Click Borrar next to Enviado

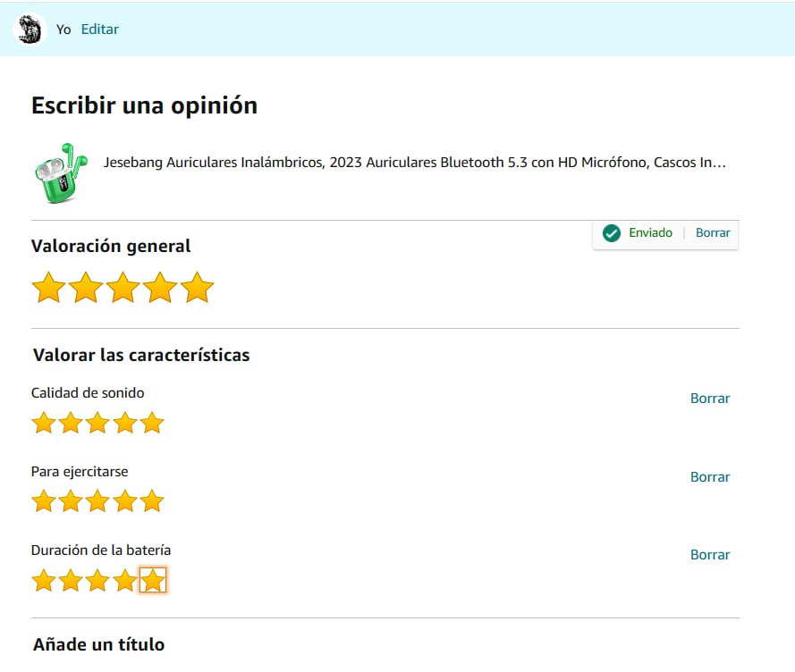pyautogui.click(x=713, y=232)
